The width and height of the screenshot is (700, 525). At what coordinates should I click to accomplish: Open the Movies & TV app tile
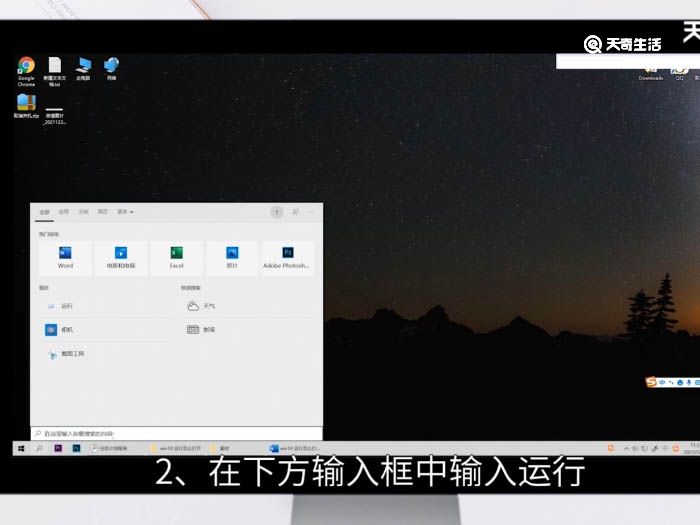coord(121,258)
